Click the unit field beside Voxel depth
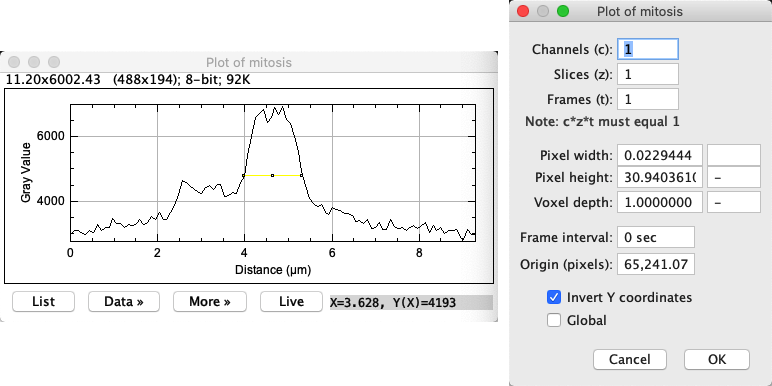772x386 pixels. (x=734, y=202)
